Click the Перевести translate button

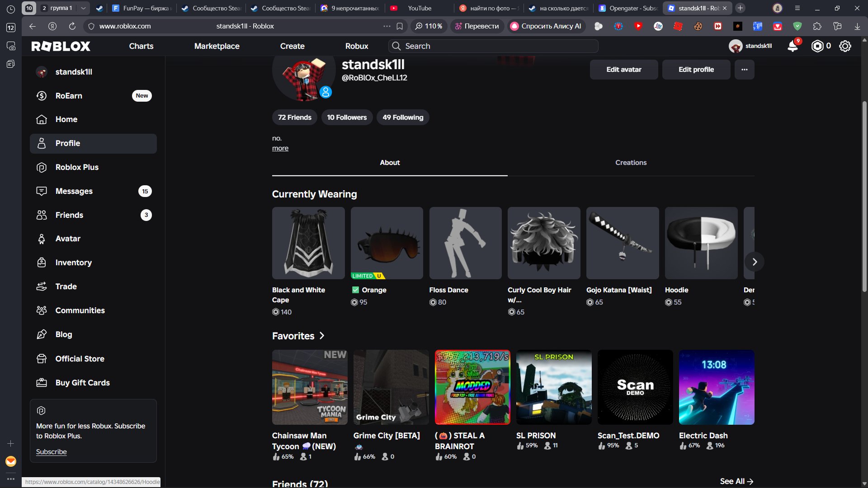[477, 26]
